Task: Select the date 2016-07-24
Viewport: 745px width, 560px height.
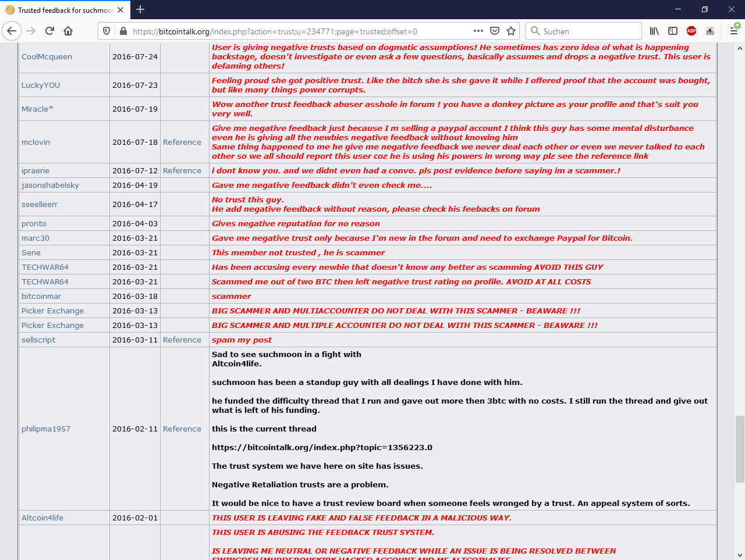Action: pyautogui.click(x=135, y=57)
